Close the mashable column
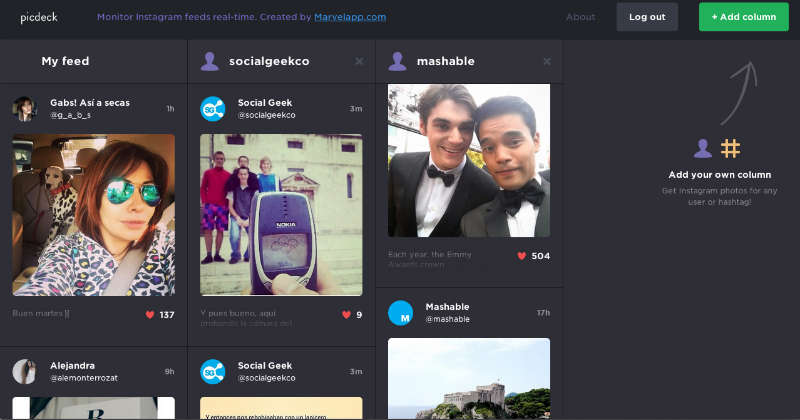This screenshot has height=420, width=800. (547, 61)
